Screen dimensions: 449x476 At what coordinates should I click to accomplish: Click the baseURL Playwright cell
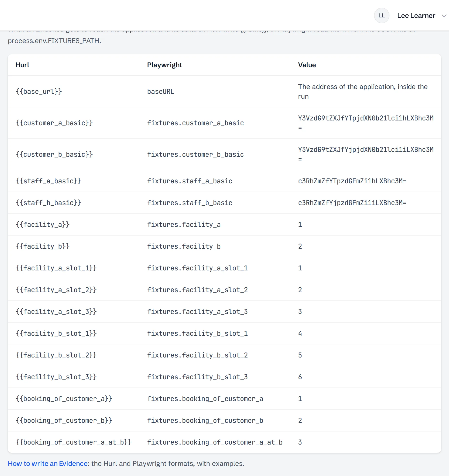click(x=161, y=91)
